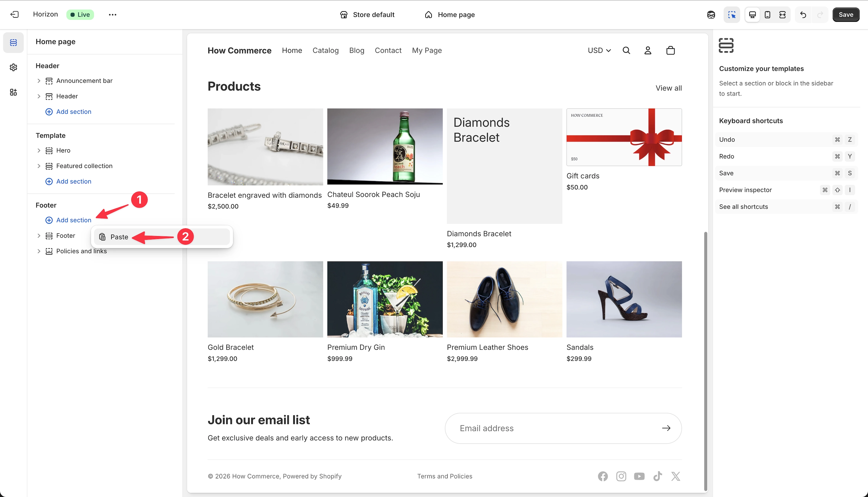Click the Save button
The width and height of the screenshot is (868, 497).
(x=846, y=15)
